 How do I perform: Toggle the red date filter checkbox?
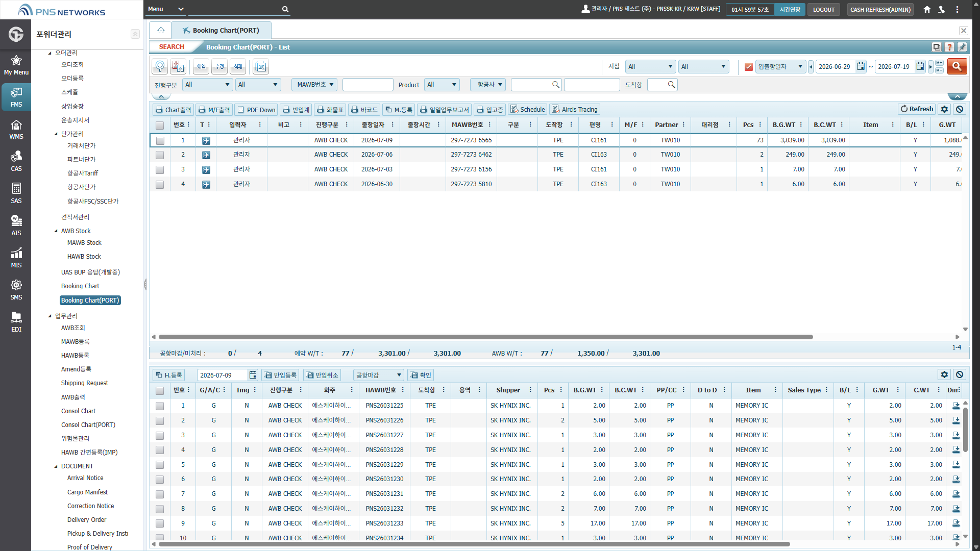click(x=749, y=67)
